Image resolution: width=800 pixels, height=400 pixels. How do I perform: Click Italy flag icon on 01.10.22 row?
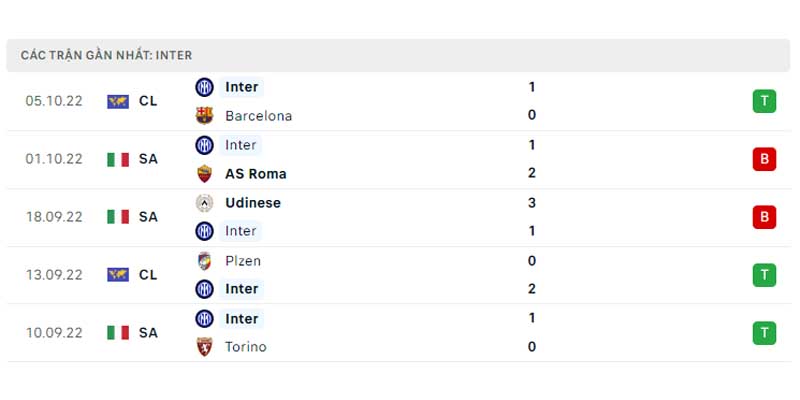click(118, 159)
